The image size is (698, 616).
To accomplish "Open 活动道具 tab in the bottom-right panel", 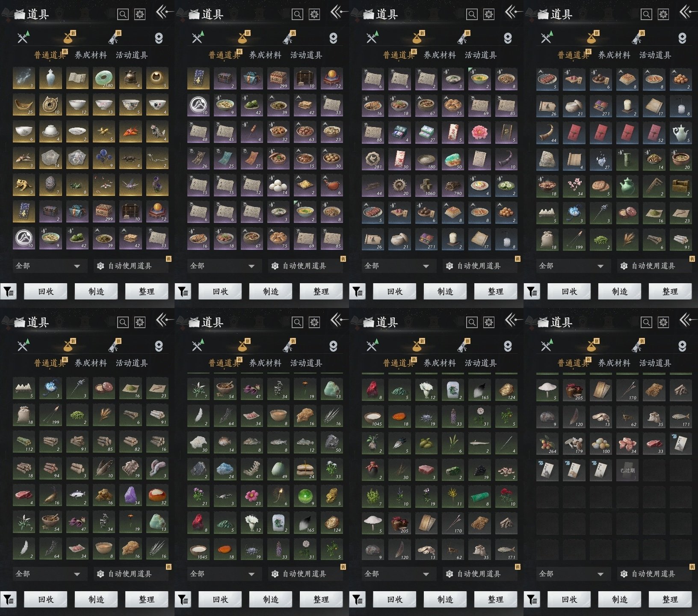I will tap(655, 363).
